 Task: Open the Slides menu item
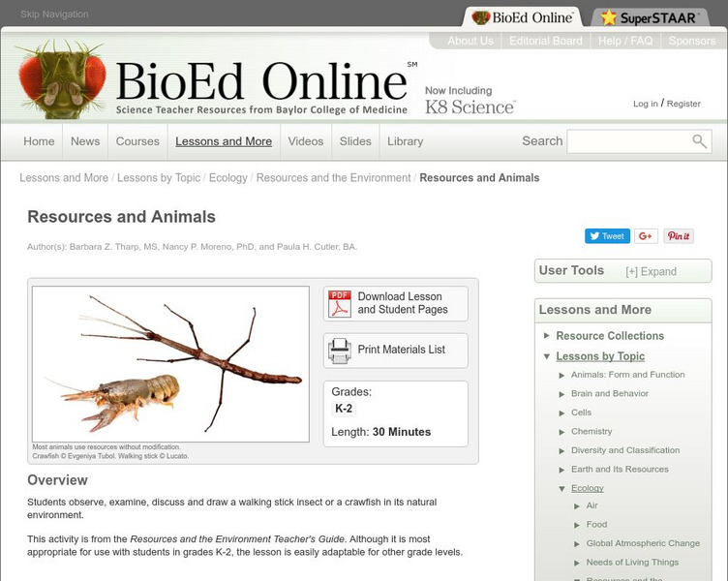pyautogui.click(x=355, y=141)
